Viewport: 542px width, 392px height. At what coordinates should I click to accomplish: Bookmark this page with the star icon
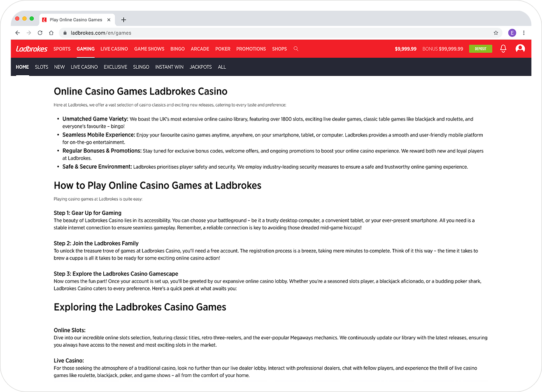pos(496,33)
